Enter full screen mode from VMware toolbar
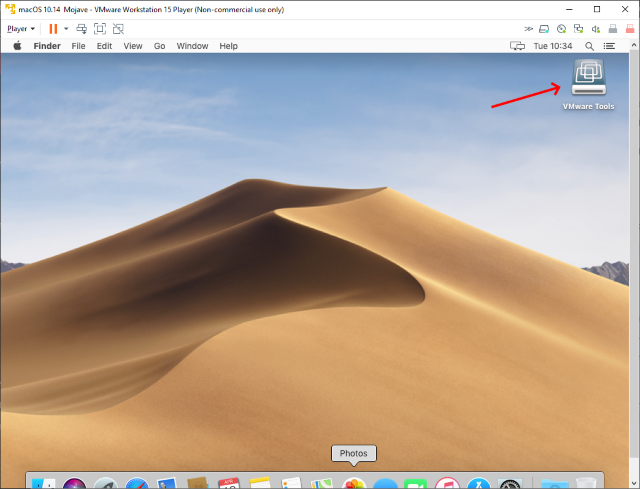Screen dimensions: 640x489 coord(100,29)
